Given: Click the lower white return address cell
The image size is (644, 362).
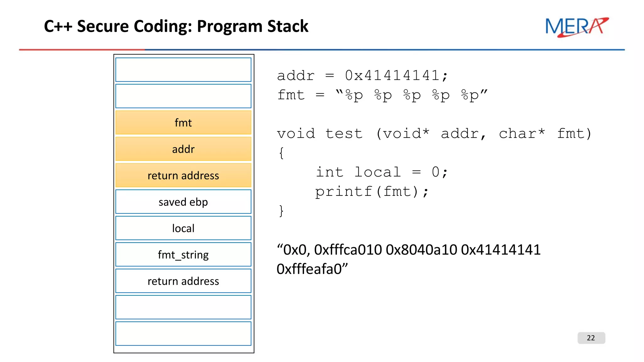Looking at the screenshot, I should click(183, 281).
